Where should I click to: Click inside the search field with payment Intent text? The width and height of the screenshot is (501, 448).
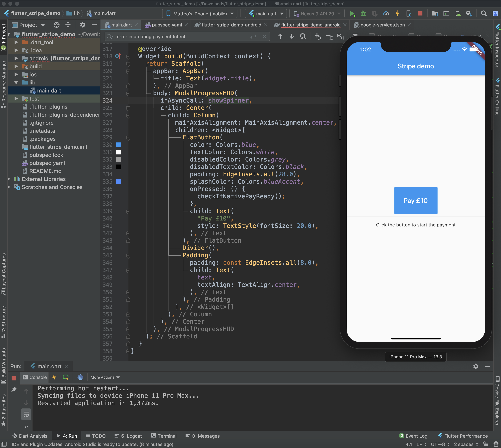pos(172,36)
